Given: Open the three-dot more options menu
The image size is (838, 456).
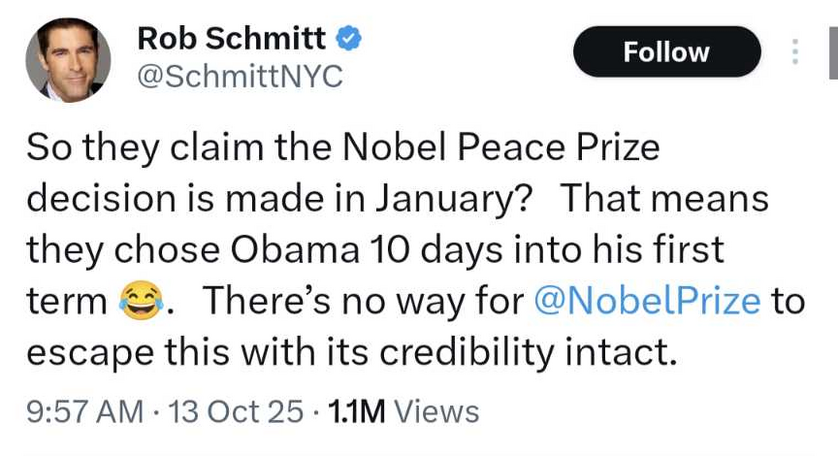Looking at the screenshot, I should point(795,52).
